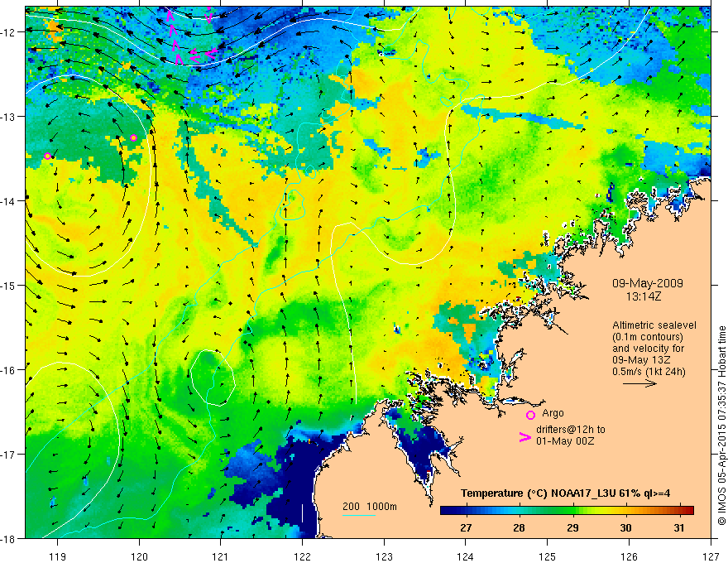Click the colorbar tick label '27'
The image size is (728, 563).
coord(466,527)
